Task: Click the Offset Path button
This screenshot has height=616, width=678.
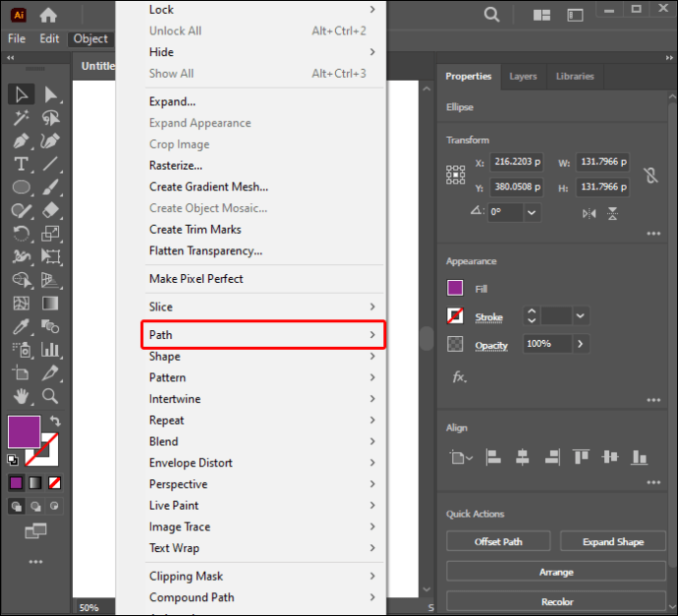Action: point(498,541)
